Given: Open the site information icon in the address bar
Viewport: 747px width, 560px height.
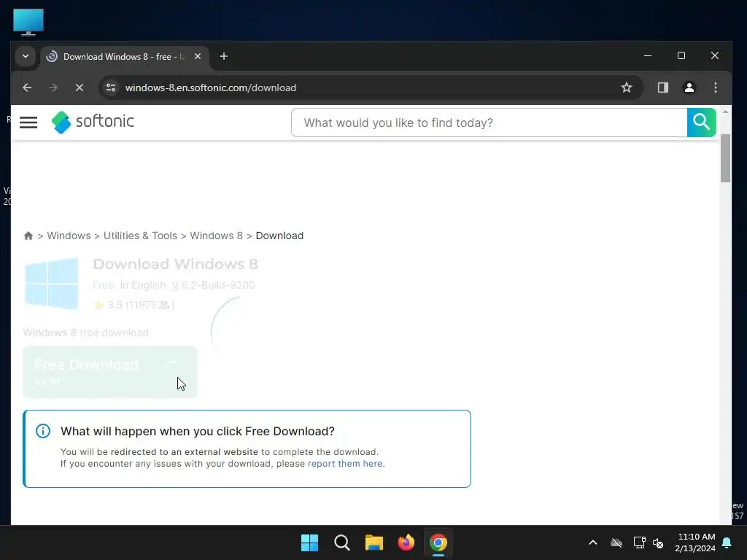Looking at the screenshot, I should point(111,87).
